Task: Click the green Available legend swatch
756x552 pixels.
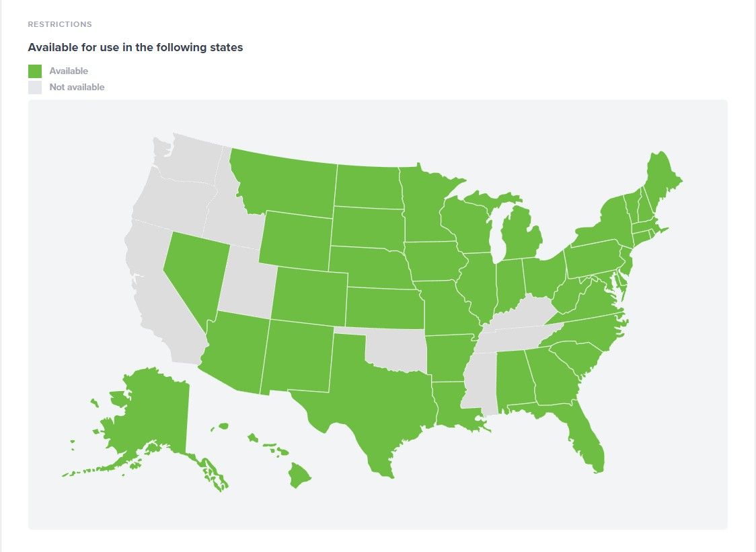Action: [35, 71]
